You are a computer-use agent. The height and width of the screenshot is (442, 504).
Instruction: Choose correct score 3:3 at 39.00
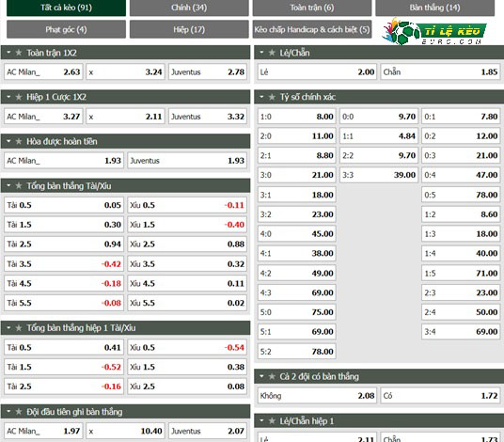379,175
